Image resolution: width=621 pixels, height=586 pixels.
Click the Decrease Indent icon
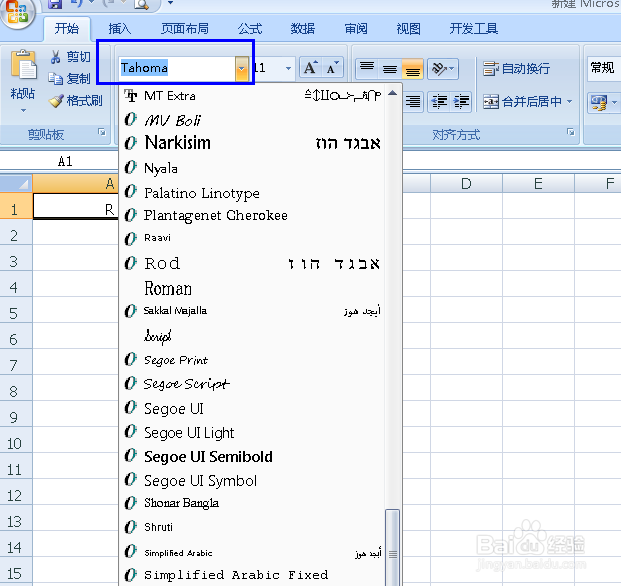click(439, 102)
